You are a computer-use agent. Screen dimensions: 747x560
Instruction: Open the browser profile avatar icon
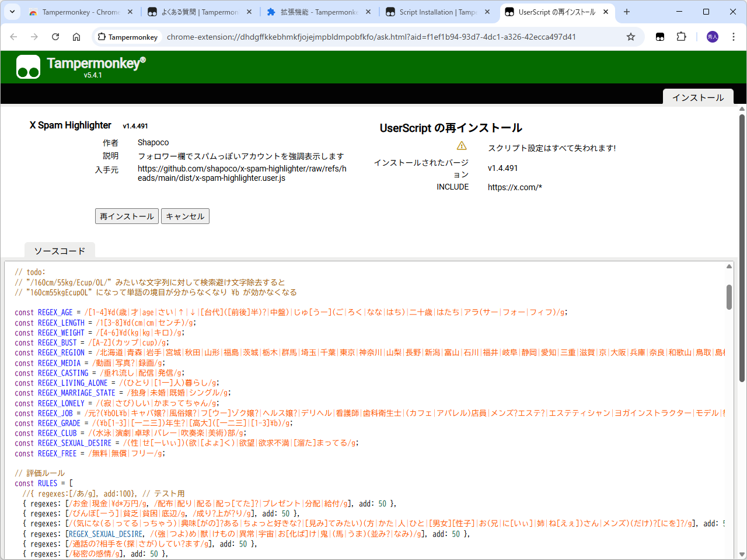tap(712, 36)
